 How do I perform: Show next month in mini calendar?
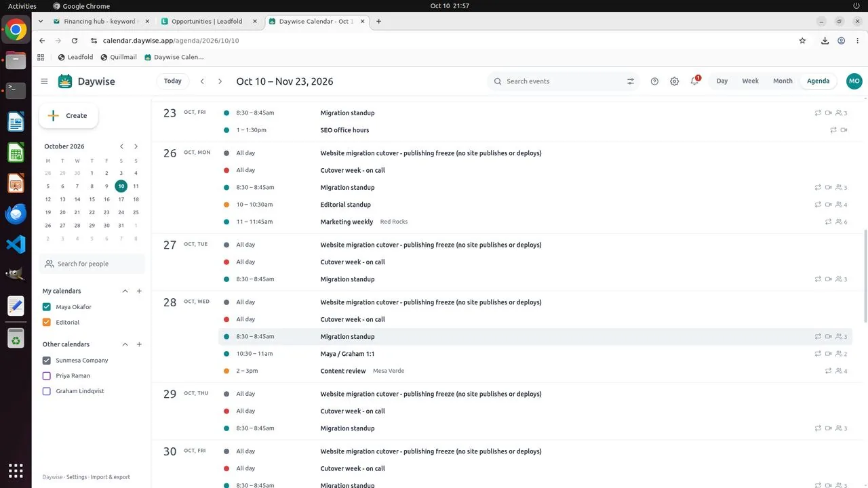136,146
